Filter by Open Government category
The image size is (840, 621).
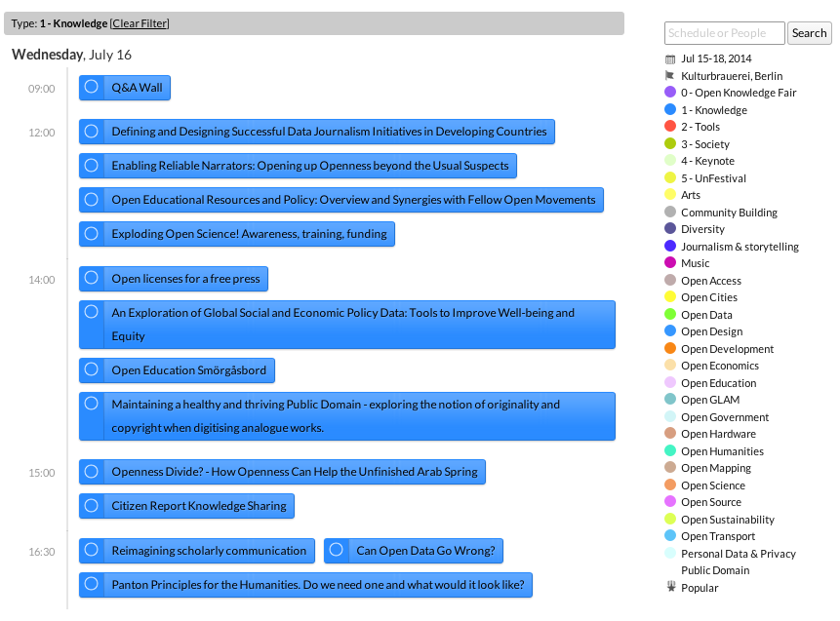point(724,417)
